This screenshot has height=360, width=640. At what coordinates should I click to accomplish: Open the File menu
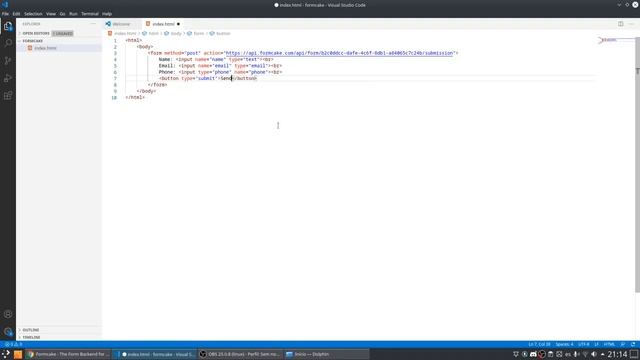[5, 14]
